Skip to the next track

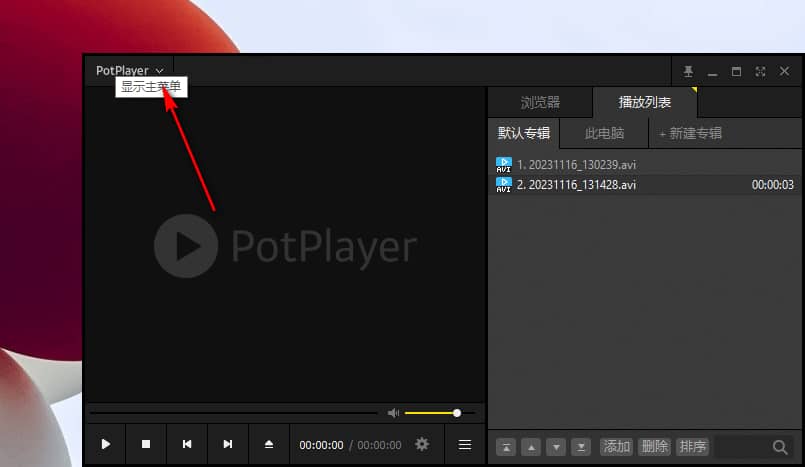pos(228,444)
